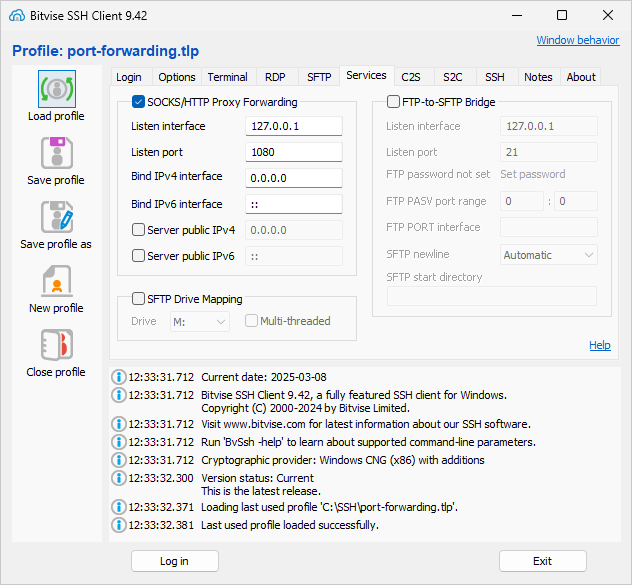632x585 pixels.
Task: Click the Save profile as icon
Action: (x=57, y=217)
